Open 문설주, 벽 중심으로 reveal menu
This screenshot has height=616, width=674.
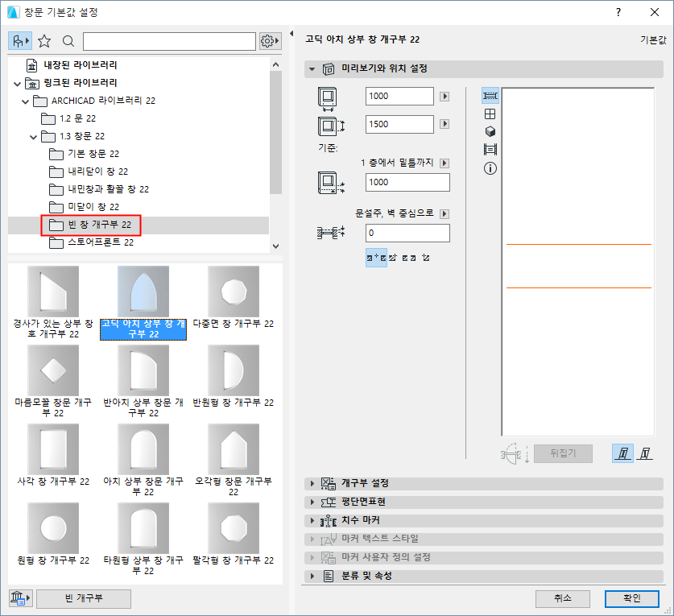[445, 214]
